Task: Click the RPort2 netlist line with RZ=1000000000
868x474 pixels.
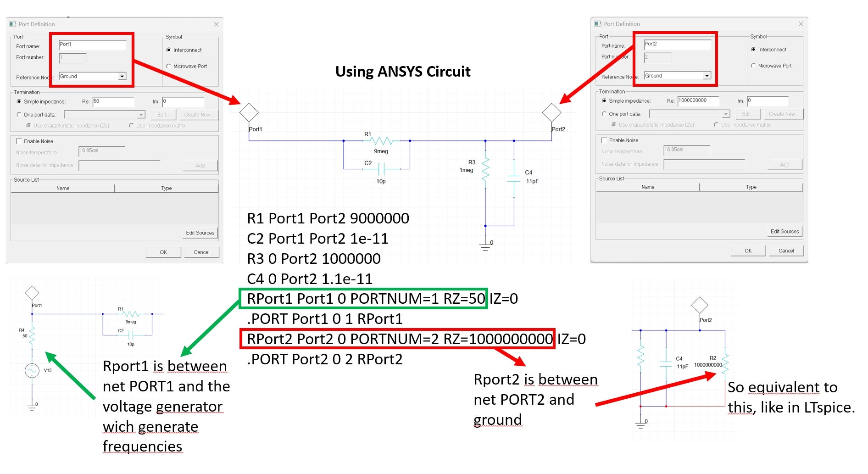Action: tap(416, 339)
